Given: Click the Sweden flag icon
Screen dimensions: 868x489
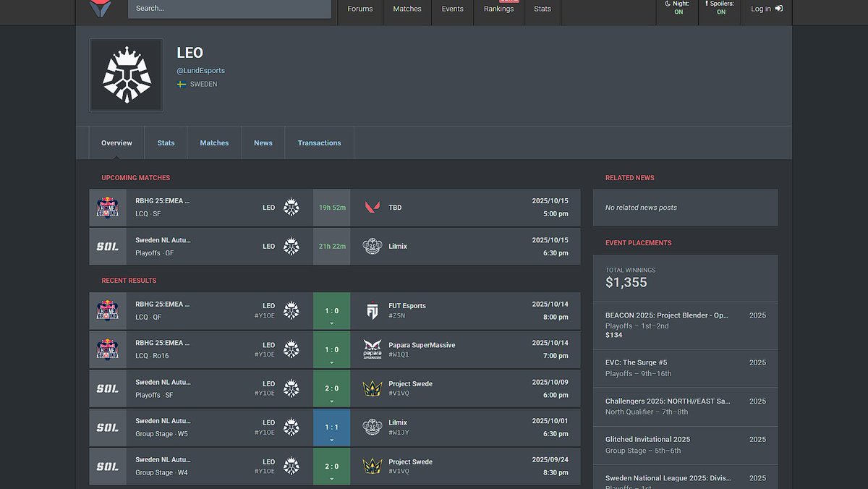Looking at the screenshot, I should (x=182, y=85).
